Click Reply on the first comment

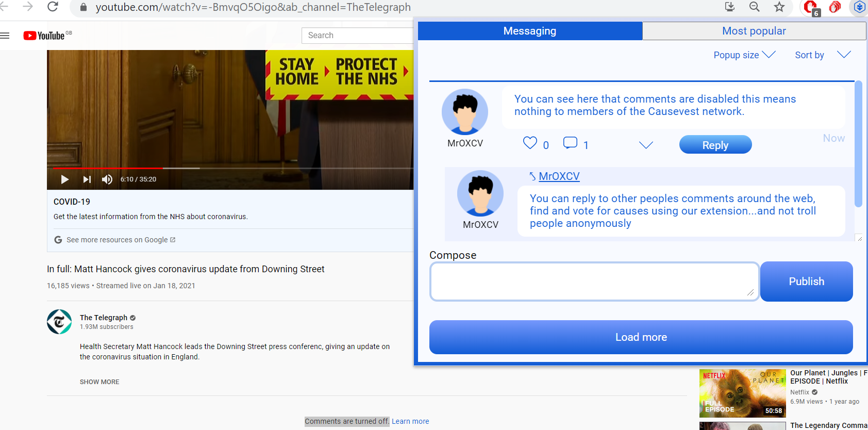[x=715, y=145]
